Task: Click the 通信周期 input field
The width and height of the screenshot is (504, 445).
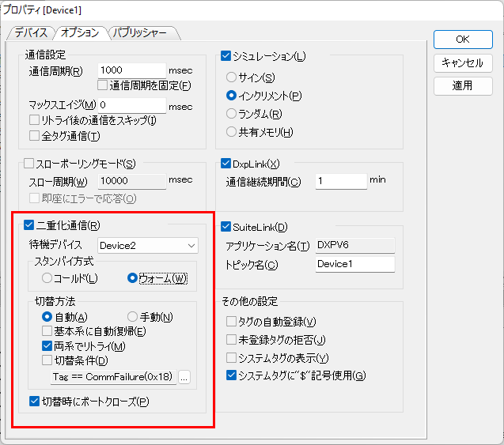Action: pyautogui.click(x=131, y=70)
